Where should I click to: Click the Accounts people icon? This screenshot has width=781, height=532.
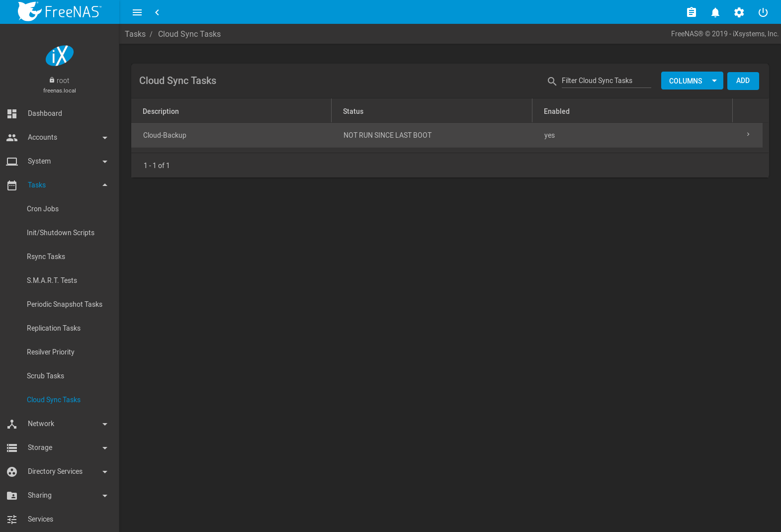point(12,137)
